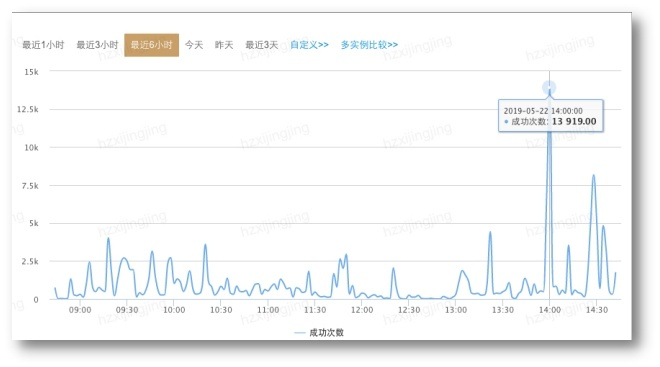
Task: Click the 7.5k y-axis label
Action: [x=30, y=186]
